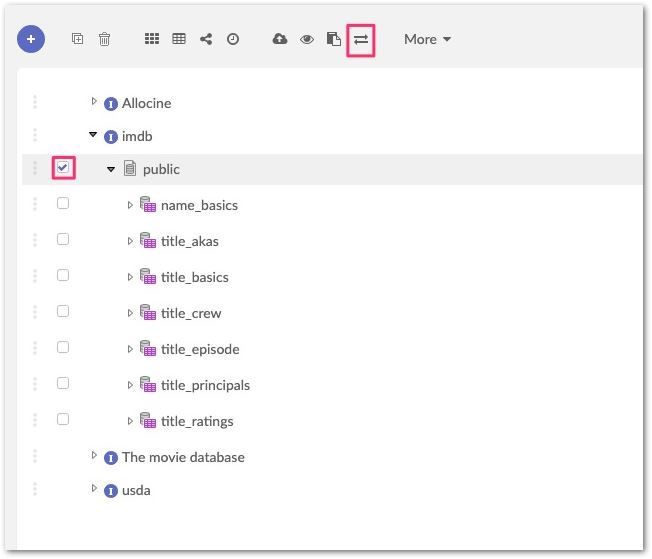This screenshot has width=652, height=559.
Task: Select the usda source item
Action: click(x=136, y=490)
